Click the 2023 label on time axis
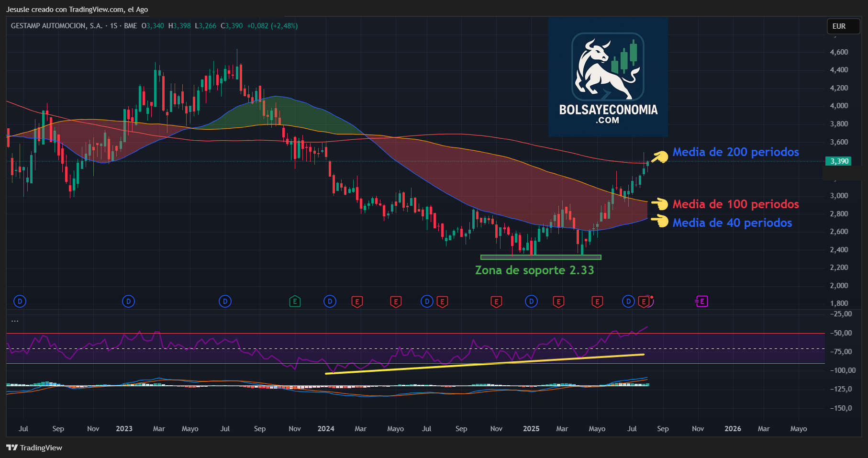868x458 pixels. pos(124,429)
